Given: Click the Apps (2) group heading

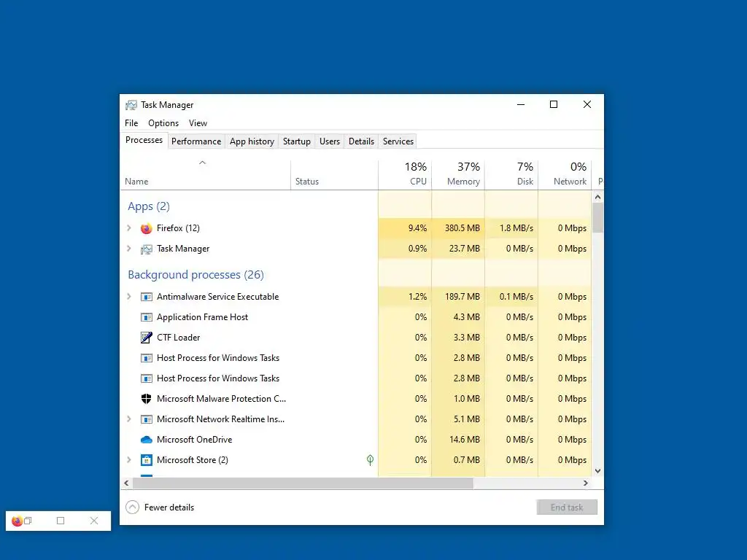Looking at the screenshot, I should tap(149, 206).
